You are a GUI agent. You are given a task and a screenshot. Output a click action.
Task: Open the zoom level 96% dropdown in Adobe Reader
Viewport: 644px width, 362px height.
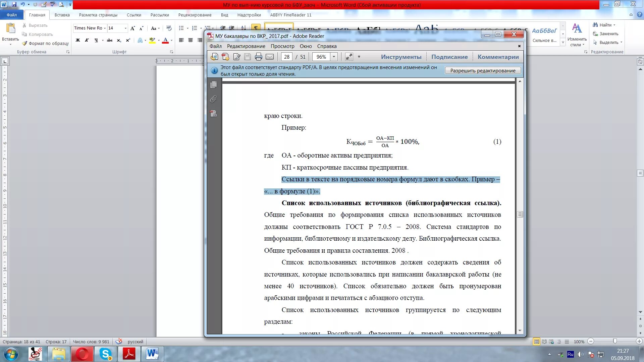[334, 57]
